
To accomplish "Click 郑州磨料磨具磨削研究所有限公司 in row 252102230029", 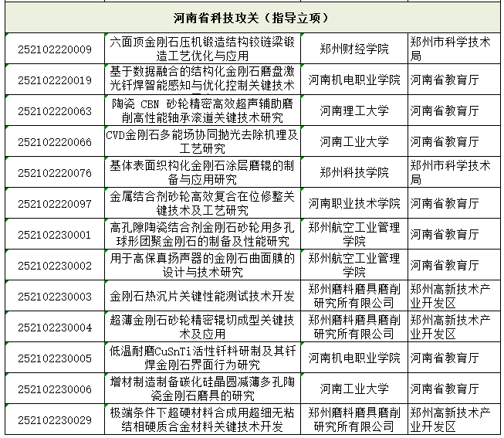I will [354, 419].
